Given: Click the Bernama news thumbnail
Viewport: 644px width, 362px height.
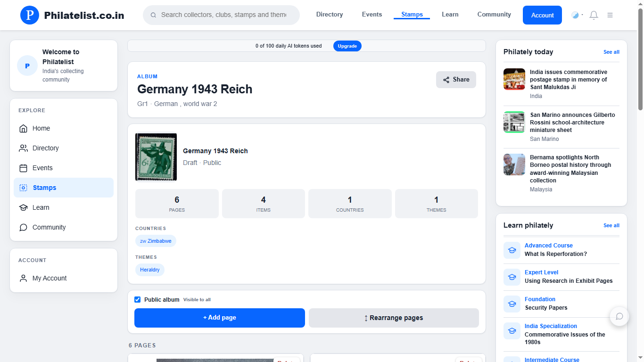Looking at the screenshot, I should tap(514, 165).
